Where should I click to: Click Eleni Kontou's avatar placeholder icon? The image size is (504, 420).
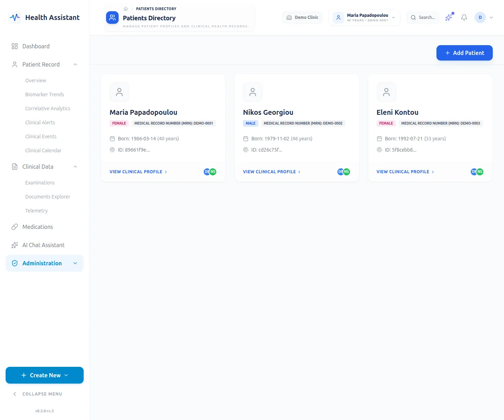pyautogui.click(x=386, y=92)
